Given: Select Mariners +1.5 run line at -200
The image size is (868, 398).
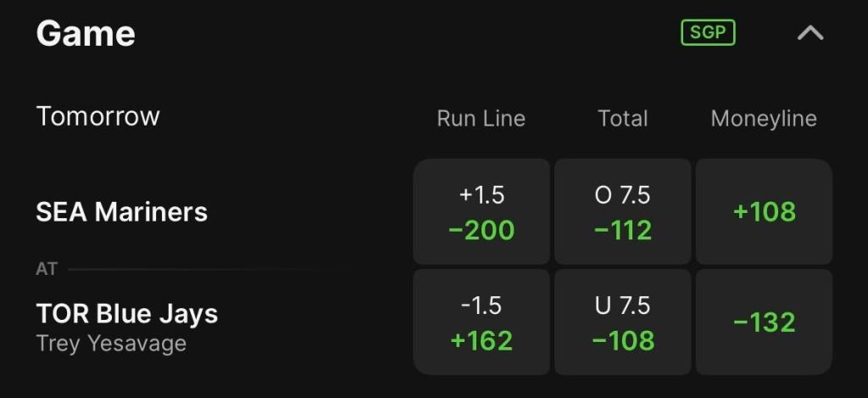Looking at the screenshot, I should (481, 212).
